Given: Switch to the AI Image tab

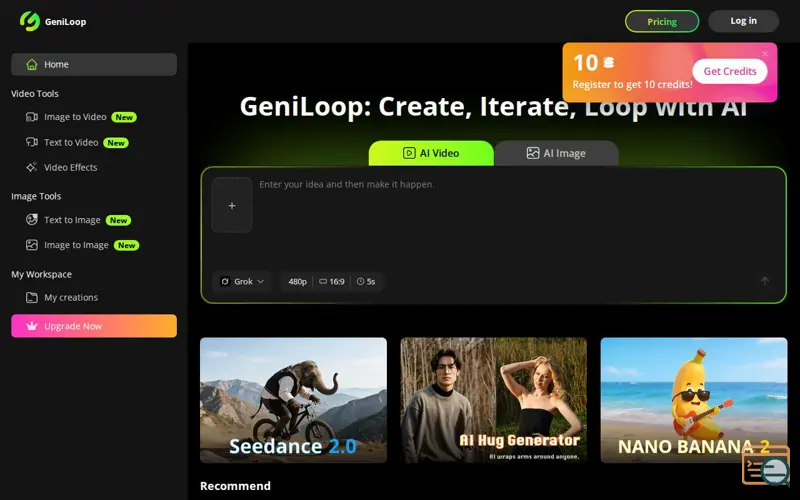Looking at the screenshot, I should pos(556,153).
